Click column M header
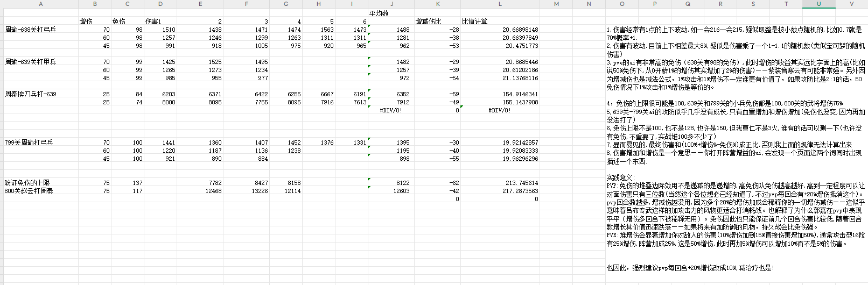Screen dimensions: 868x285 tap(556, 4)
